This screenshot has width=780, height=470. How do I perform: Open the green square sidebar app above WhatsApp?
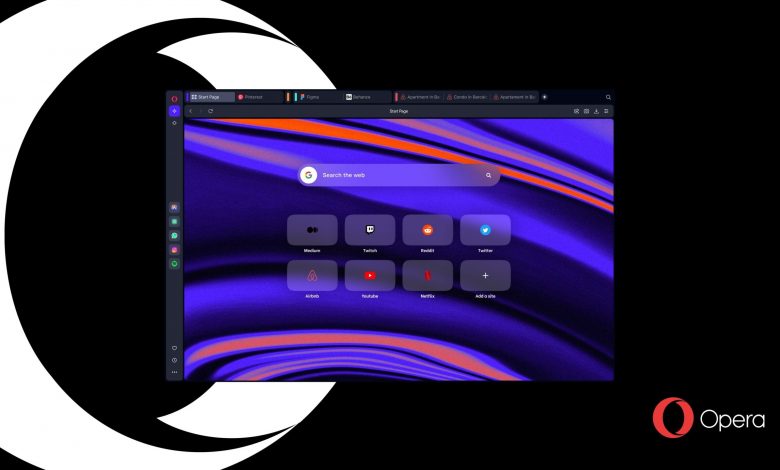[174, 221]
